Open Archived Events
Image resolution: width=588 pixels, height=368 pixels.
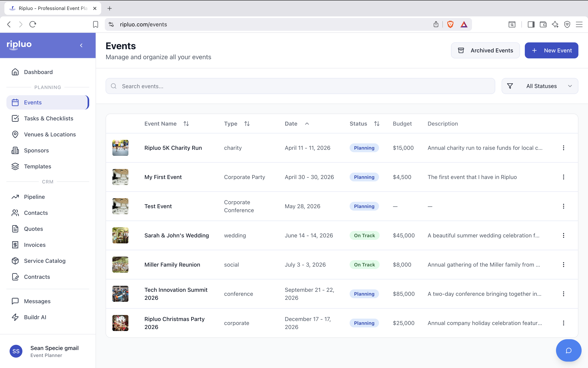coord(485,50)
